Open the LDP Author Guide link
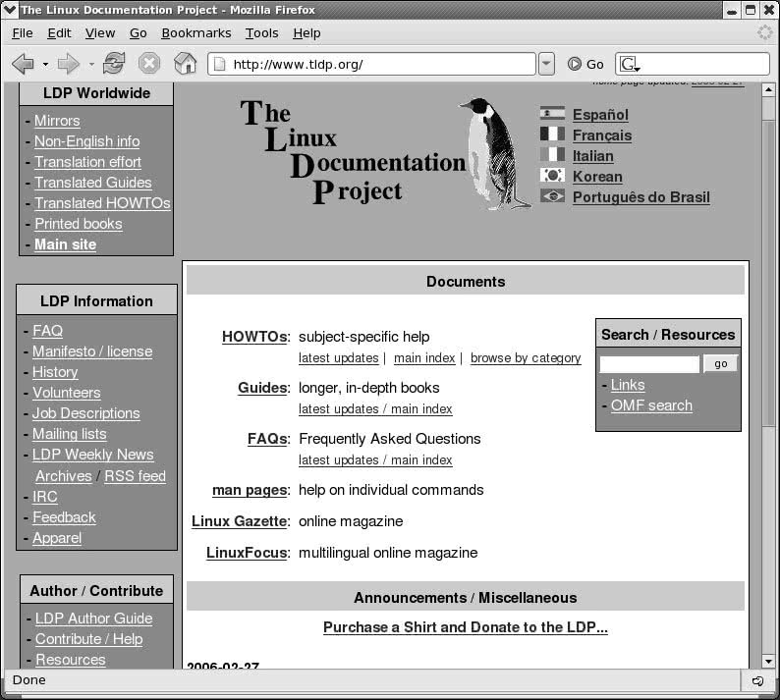This screenshot has height=700, width=780. (x=94, y=619)
